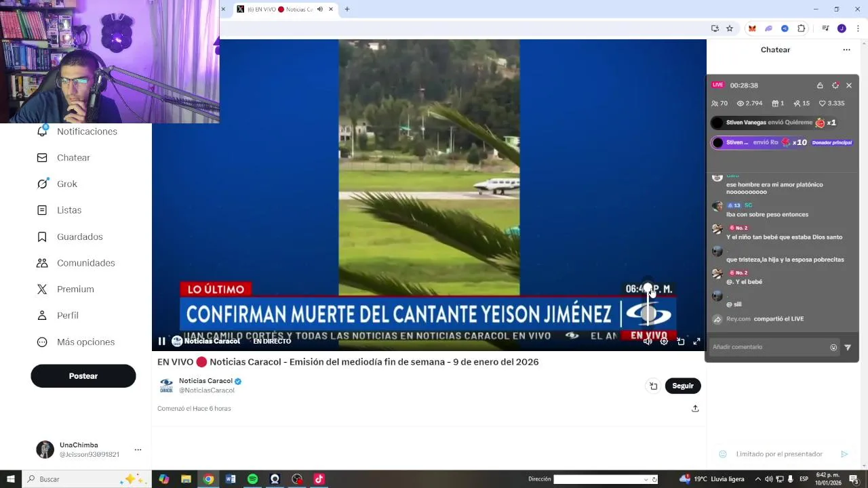This screenshot has width=868, height=488.
Task: Open the video settings gear
Action: coord(664,342)
